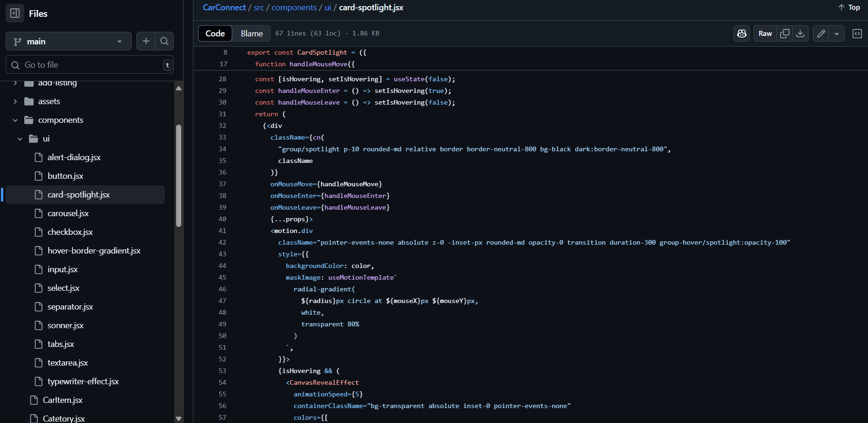Image resolution: width=868 pixels, height=423 pixels.
Task: Open components breadcrumb link
Action: (x=294, y=7)
